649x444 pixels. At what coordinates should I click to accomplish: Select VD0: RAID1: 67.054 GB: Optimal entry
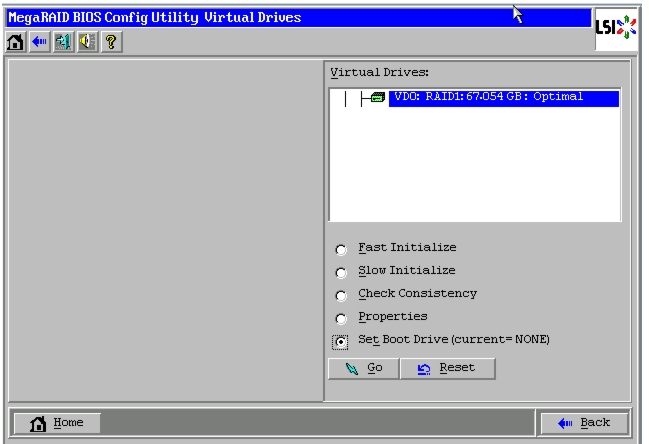[x=504, y=98]
